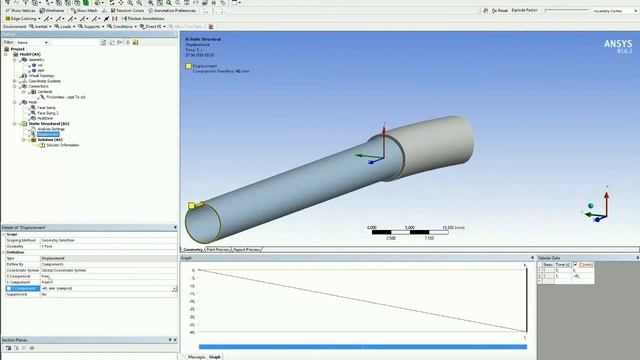
Task: Select the Frictionless pipe contact item
Action: (65, 97)
